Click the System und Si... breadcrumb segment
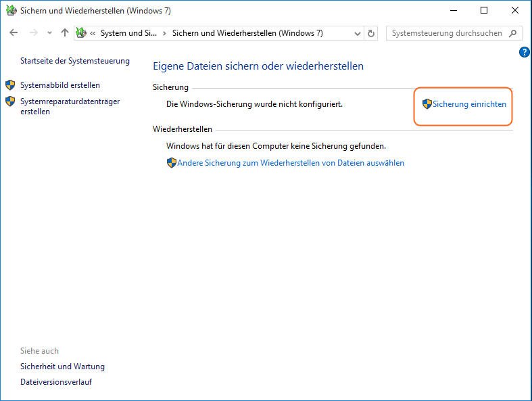Screen dimensions: 532x401 [128, 33]
